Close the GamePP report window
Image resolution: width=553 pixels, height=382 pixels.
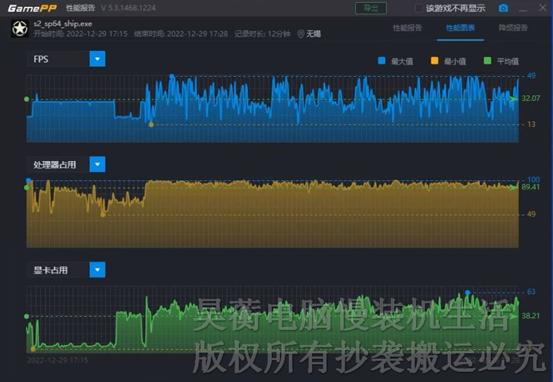pyautogui.click(x=542, y=7)
